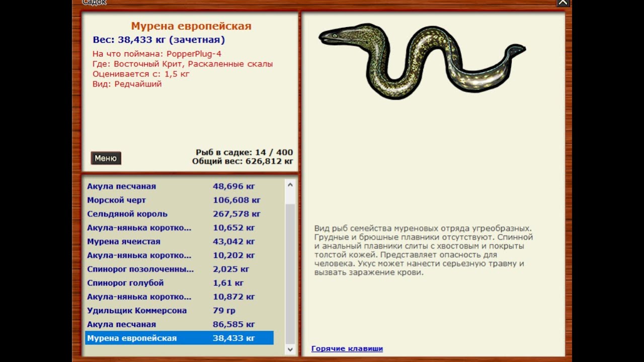This screenshot has height=362, width=644.
Task: Select the Спинорог голубой row
Action: [x=179, y=283]
